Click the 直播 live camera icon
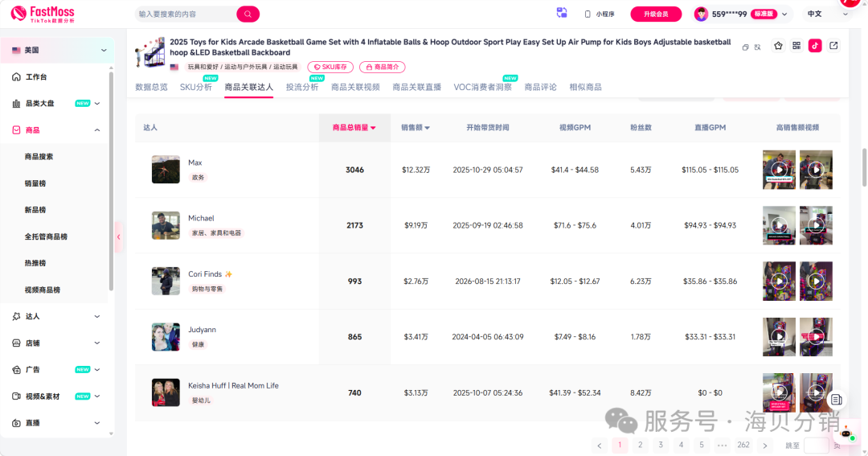 point(16,423)
